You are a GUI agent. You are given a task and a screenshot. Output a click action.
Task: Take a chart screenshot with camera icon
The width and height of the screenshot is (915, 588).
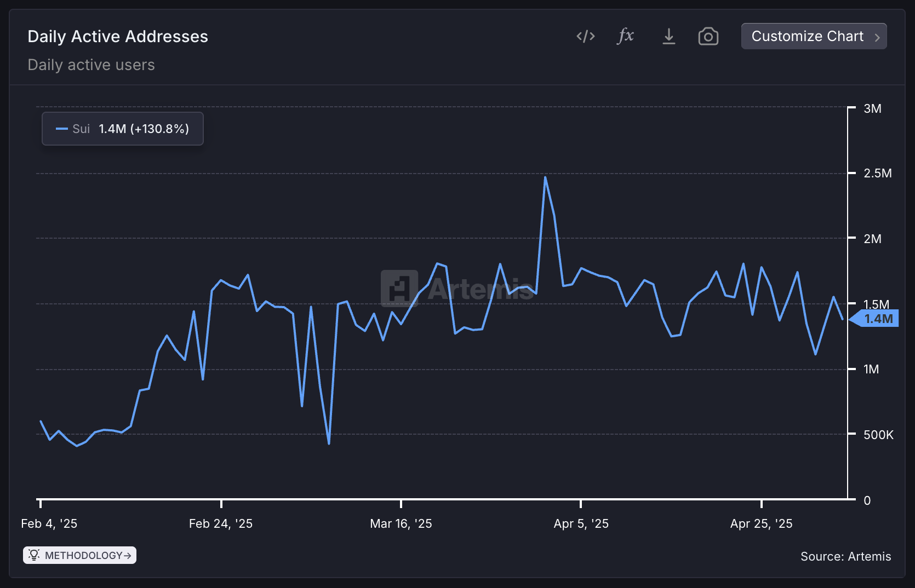coord(708,36)
